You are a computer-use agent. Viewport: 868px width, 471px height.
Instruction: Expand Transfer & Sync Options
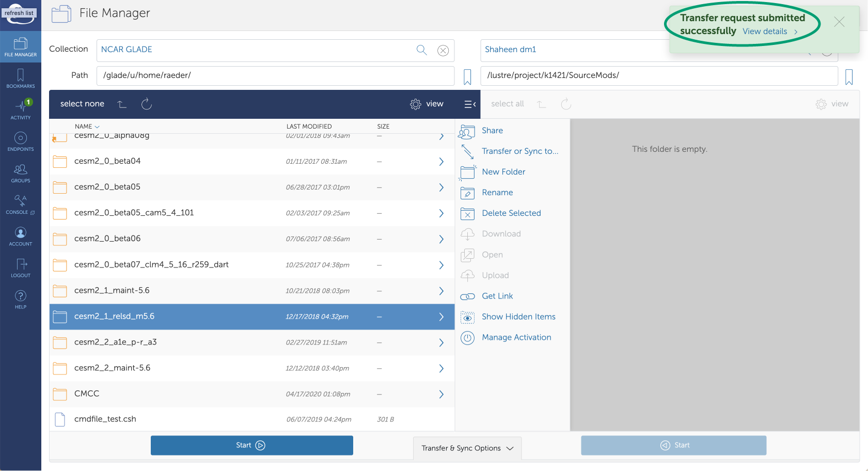tap(467, 448)
